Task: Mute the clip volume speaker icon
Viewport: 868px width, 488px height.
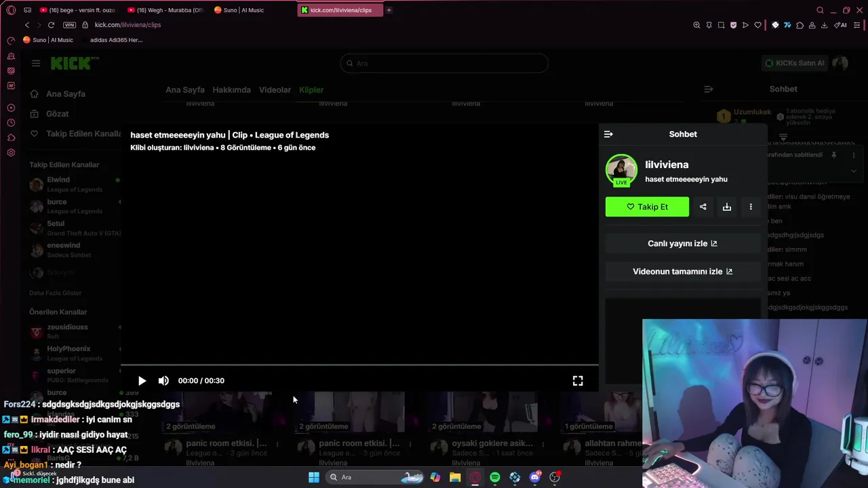Action: (x=163, y=381)
